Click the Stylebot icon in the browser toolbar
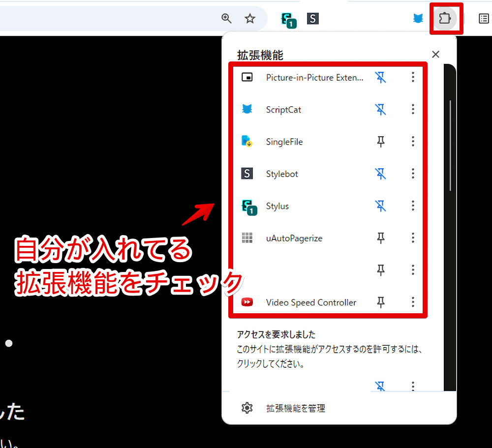This screenshot has height=448, width=492. click(313, 18)
